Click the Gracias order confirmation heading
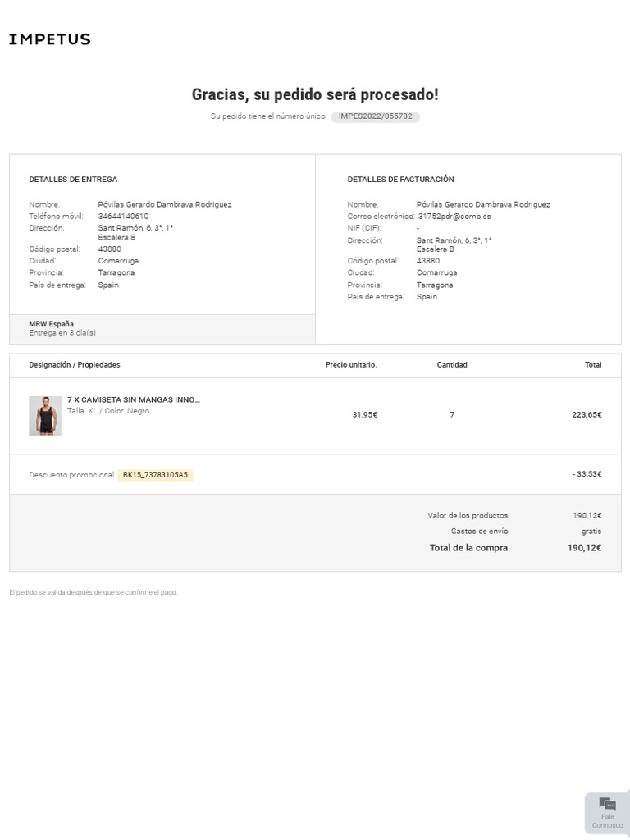 click(315, 94)
